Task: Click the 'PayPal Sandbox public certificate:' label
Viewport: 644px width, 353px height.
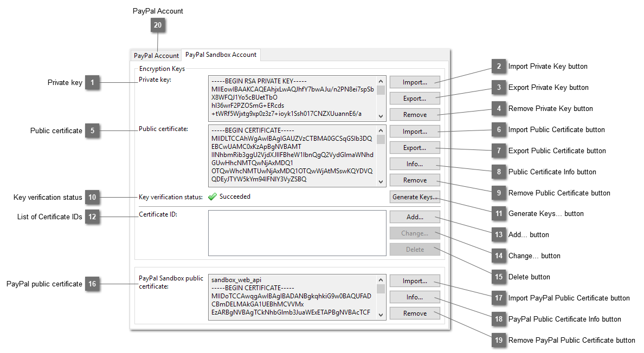Action: tap(171, 282)
